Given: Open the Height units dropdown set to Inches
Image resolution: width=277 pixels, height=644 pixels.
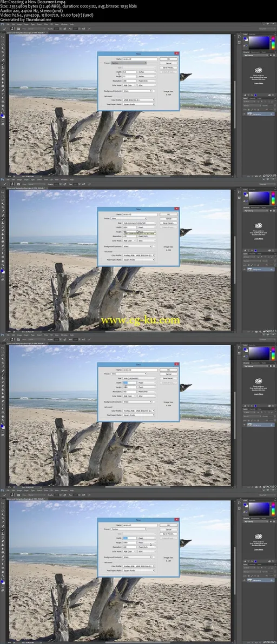Looking at the screenshot, I should (x=147, y=76).
